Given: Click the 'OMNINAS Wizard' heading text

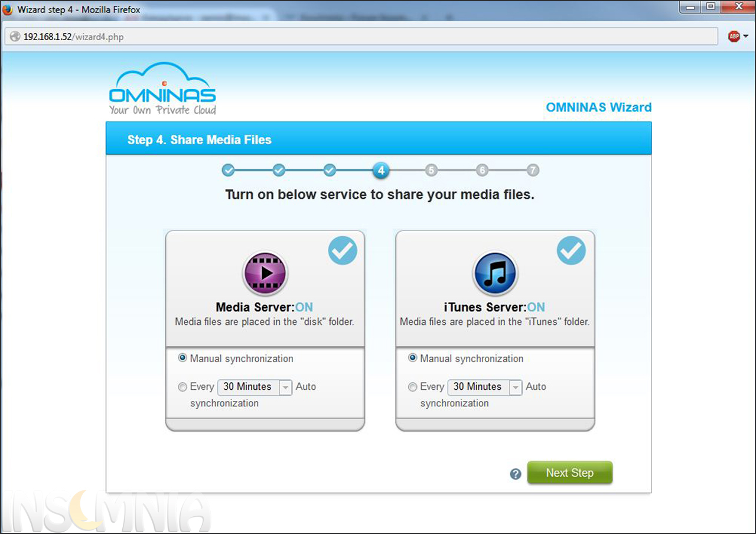Looking at the screenshot, I should coord(599,108).
